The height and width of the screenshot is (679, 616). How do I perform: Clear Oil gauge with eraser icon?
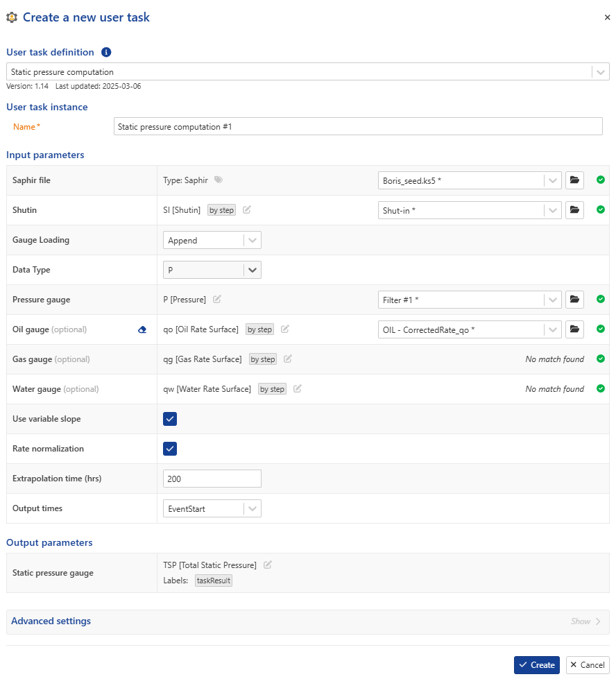142,329
